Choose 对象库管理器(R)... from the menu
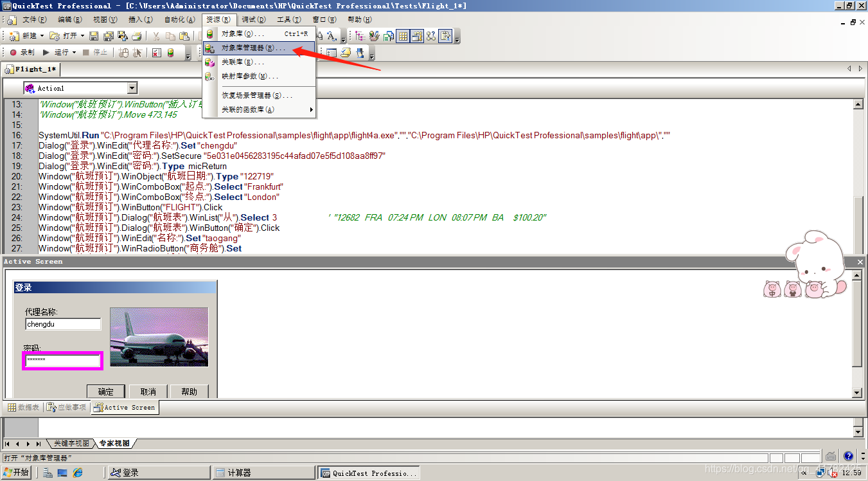The image size is (868, 481). (x=259, y=48)
